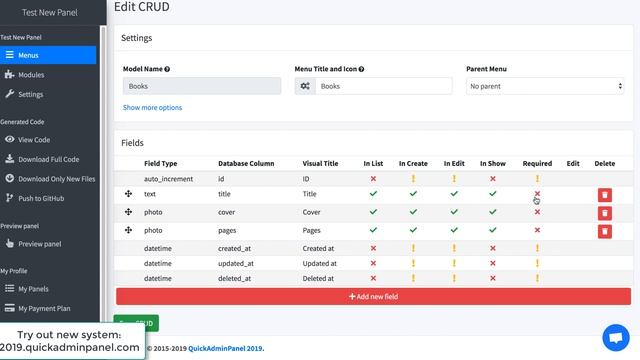The image size is (640, 360).
Task: Click the My Panels list icon
Action: [9, 288]
